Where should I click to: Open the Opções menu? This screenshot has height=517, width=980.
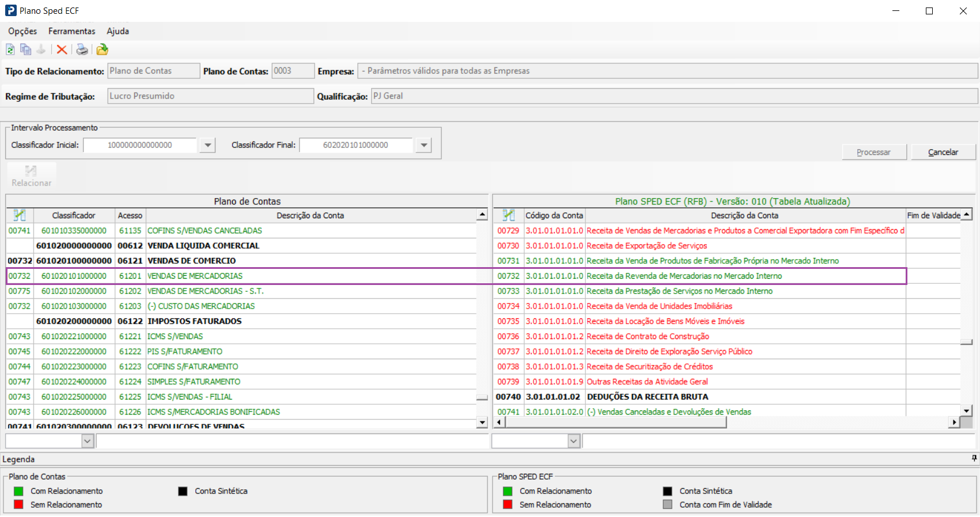[x=22, y=31]
